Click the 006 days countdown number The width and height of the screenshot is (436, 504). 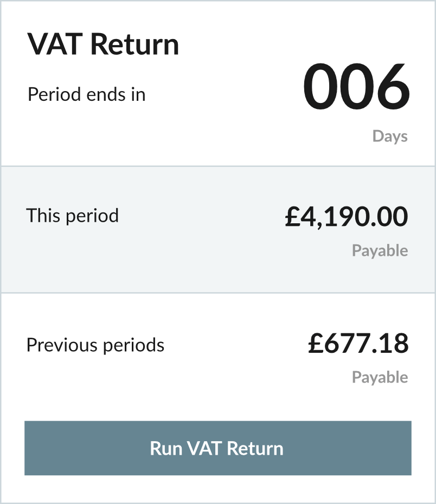[x=356, y=86]
